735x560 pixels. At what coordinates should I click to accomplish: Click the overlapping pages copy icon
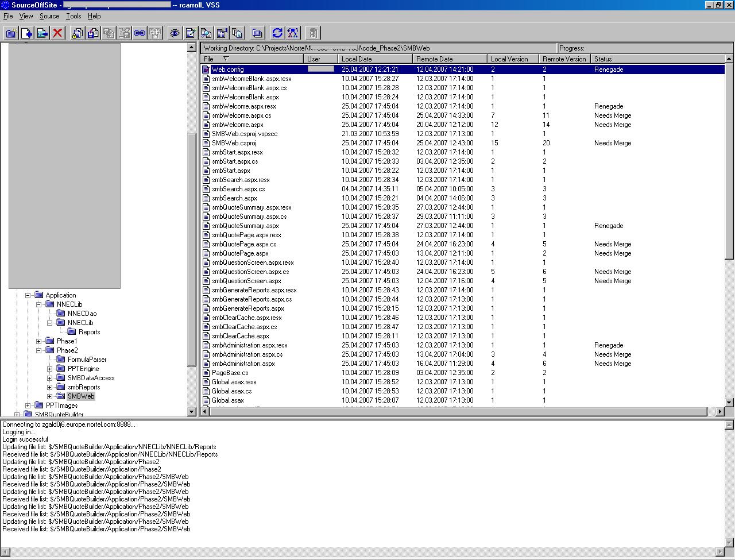237,33
